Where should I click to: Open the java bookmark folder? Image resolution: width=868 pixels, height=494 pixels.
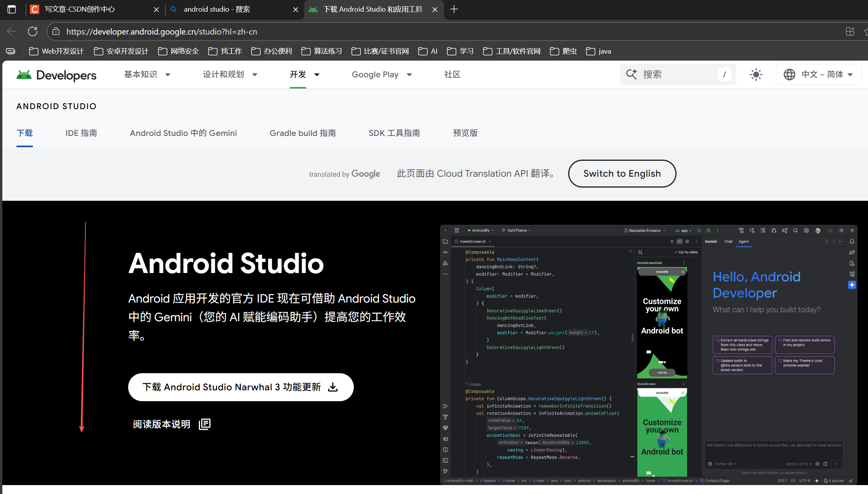tap(598, 51)
